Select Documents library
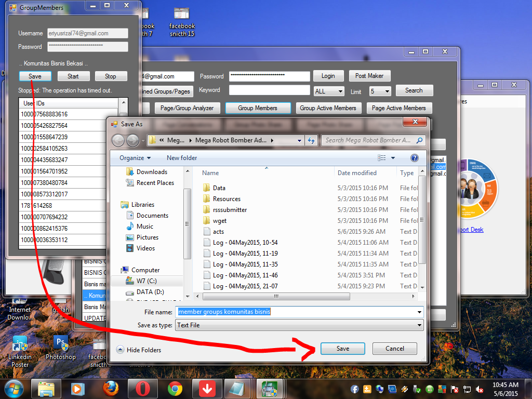The width and height of the screenshot is (532, 399). (148, 216)
